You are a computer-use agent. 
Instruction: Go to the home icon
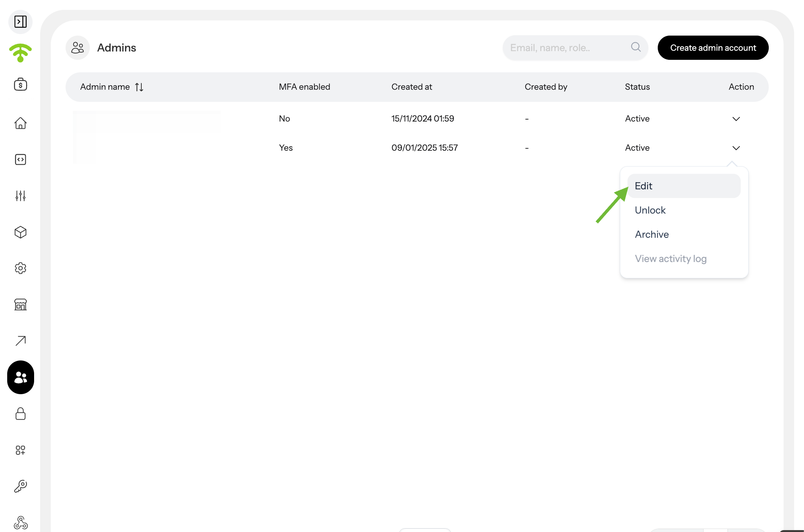(20, 123)
